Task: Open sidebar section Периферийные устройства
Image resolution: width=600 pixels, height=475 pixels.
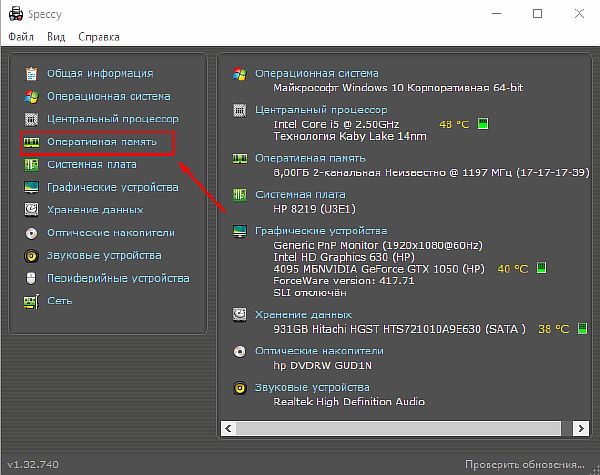Action: click(118, 278)
